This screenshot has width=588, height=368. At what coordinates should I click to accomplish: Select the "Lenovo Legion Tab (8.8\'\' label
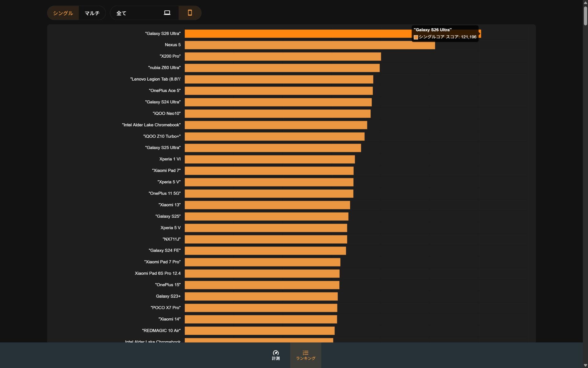pyautogui.click(x=155, y=79)
